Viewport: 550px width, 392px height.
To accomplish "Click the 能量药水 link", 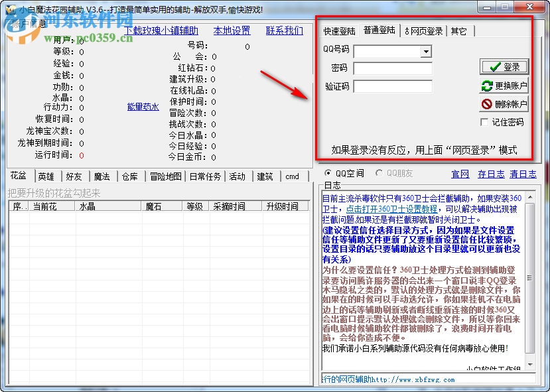I will pyautogui.click(x=143, y=107).
